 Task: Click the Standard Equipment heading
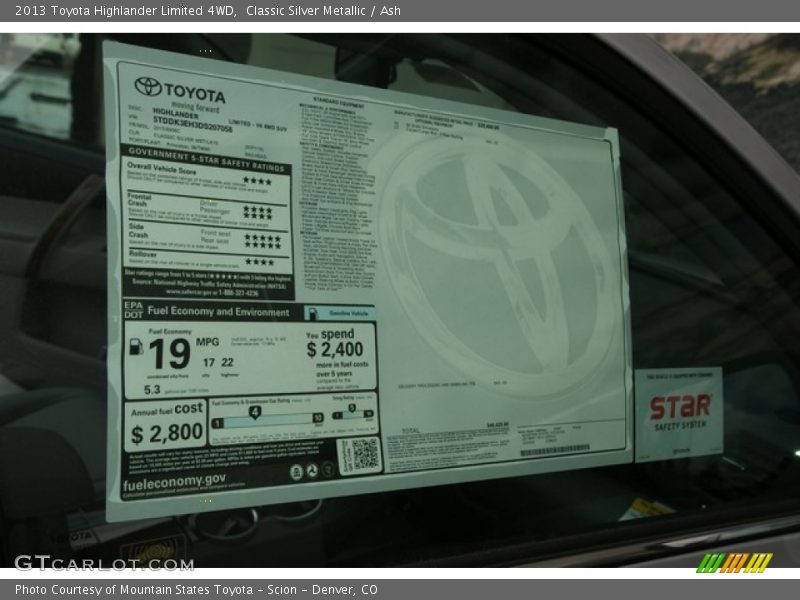[x=337, y=101]
